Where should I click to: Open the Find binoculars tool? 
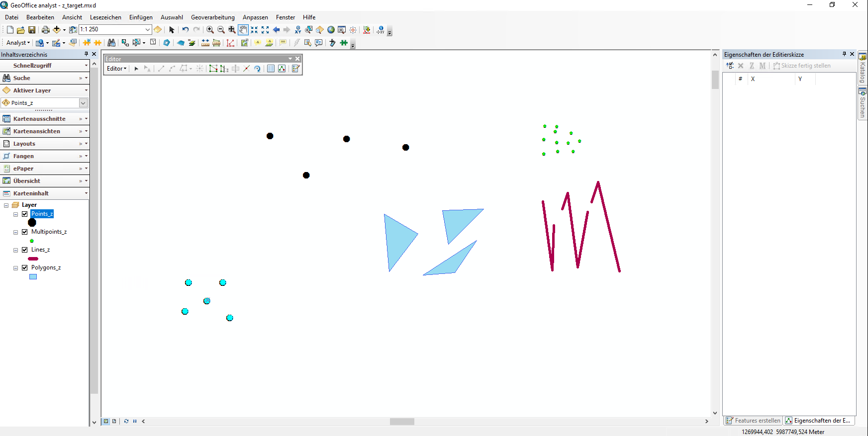[x=111, y=43]
